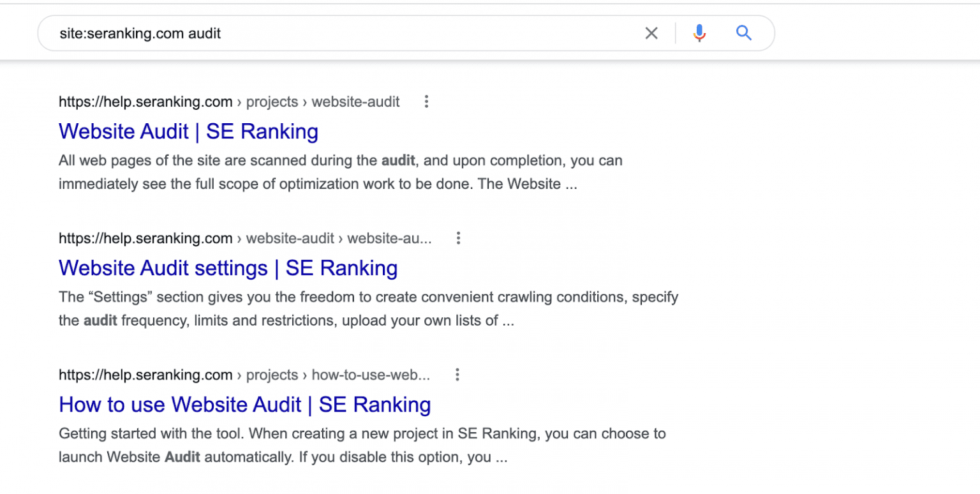The height and width of the screenshot is (494, 980).
Task: Click the help.seranking.com domain of the first result
Action: 145,101
